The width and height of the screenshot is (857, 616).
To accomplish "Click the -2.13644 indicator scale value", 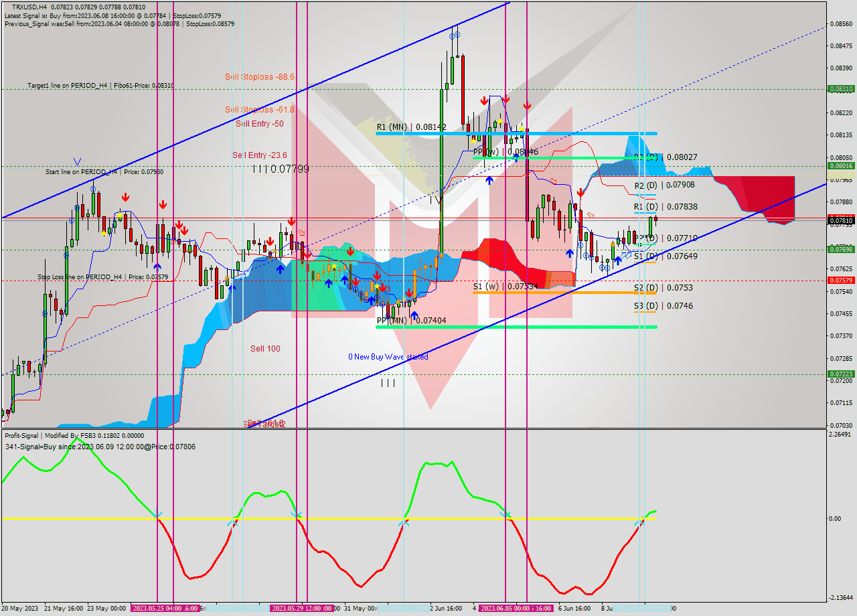I will point(840,598).
